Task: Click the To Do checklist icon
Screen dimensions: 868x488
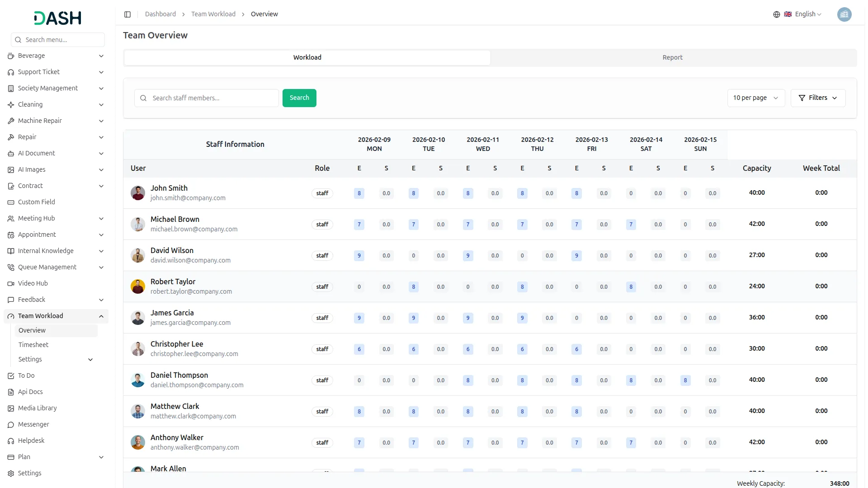Action: pos(11,376)
